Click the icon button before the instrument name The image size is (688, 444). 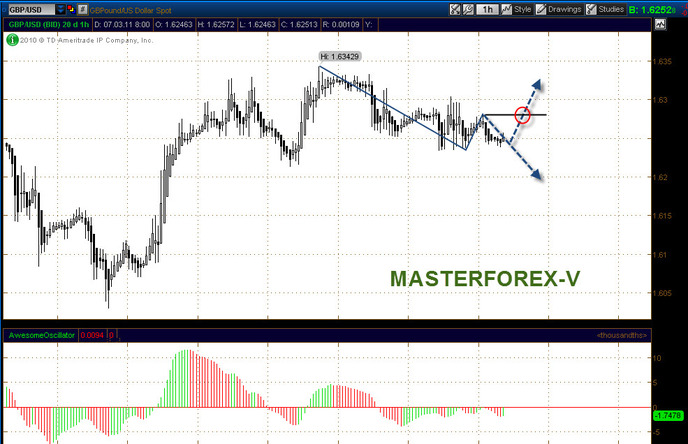pyautogui.click(x=82, y=9)
